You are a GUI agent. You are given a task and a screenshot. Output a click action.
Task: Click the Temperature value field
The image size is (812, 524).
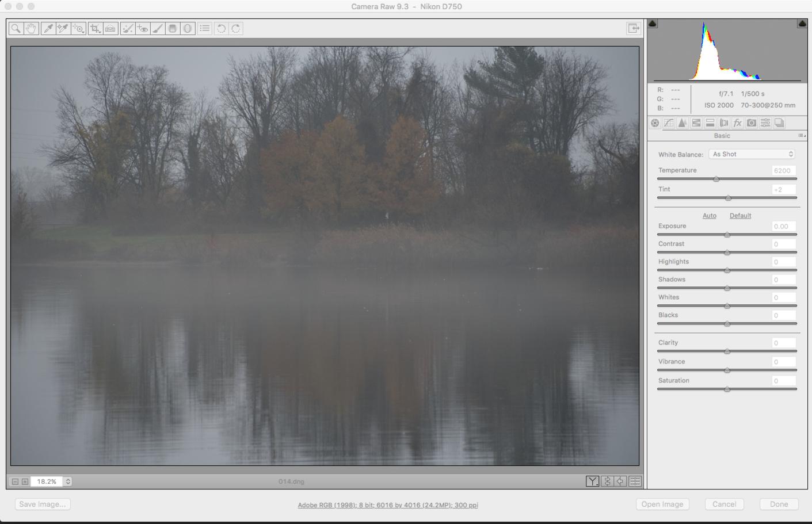pyautogui.click(x=783, y=171)
